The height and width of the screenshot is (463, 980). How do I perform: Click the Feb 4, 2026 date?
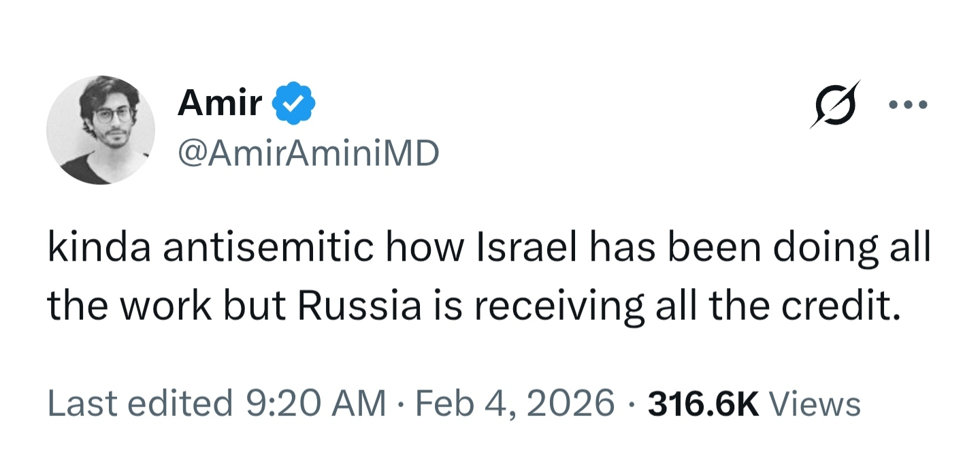click(511, 404)
